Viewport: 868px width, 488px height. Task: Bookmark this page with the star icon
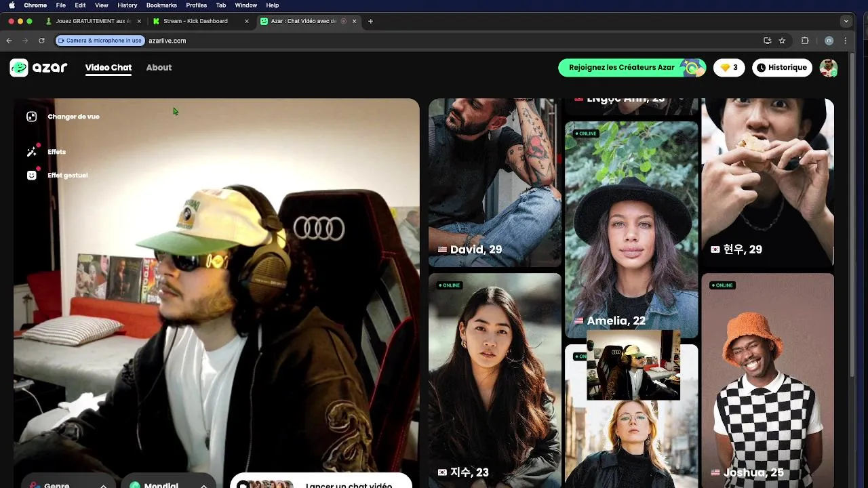(782, 41)
